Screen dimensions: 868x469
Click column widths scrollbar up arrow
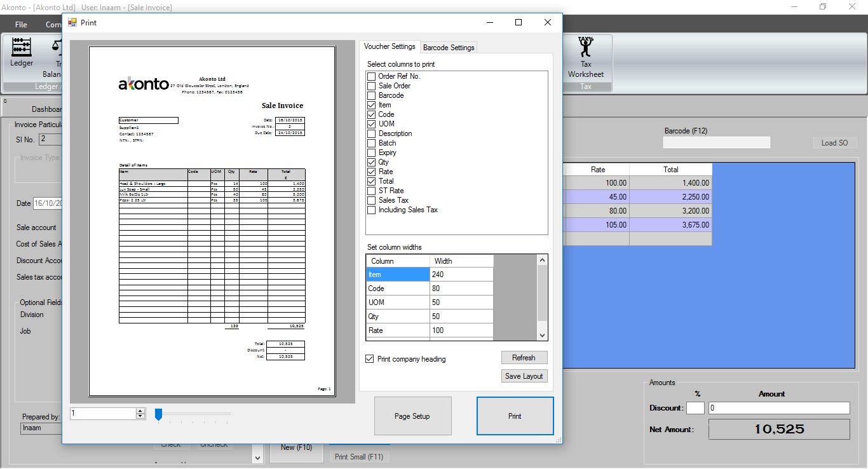542,260
